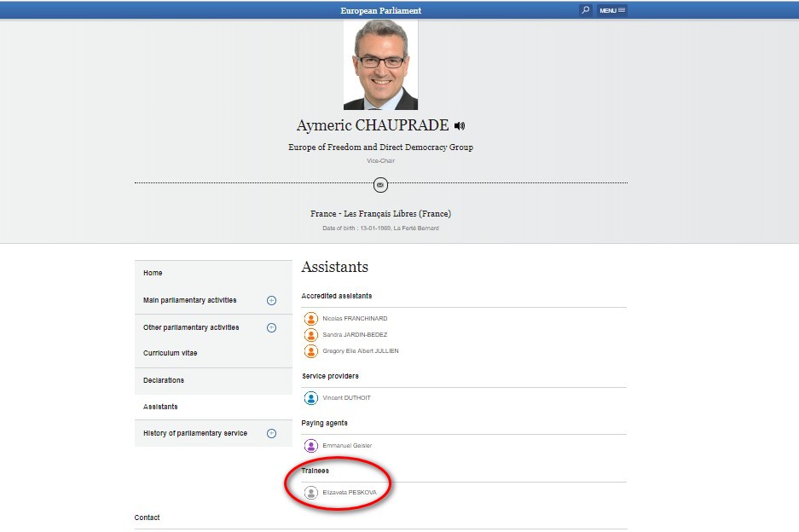Click the Europe of Freedom and Direct Democracy Group link

click(380, 147)
